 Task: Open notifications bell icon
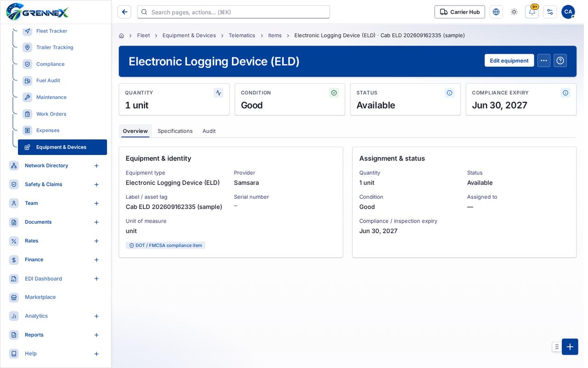tap(532, 12)
